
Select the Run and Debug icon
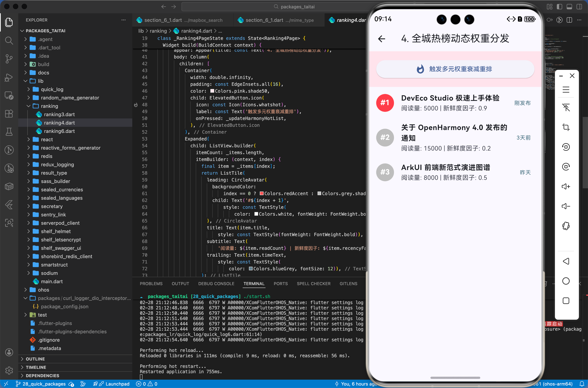[x=9, y=77]
